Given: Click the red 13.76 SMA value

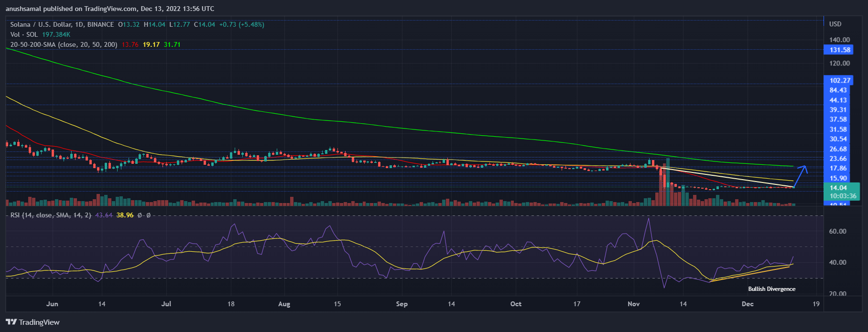Looking at the screenshot, I should point(130,44).
